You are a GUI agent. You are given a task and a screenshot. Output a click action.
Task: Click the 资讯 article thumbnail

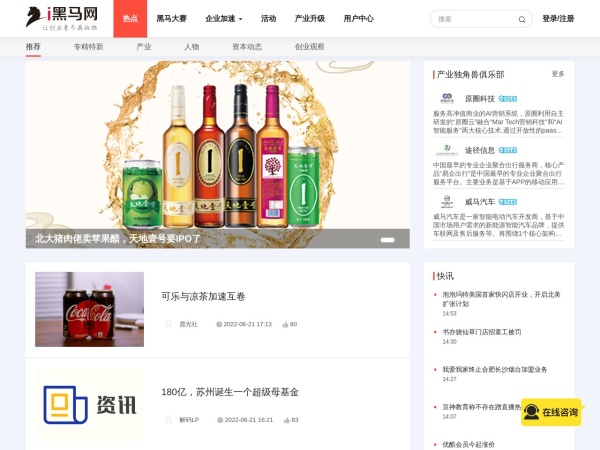pyautogui.click(x=90, y=405)
